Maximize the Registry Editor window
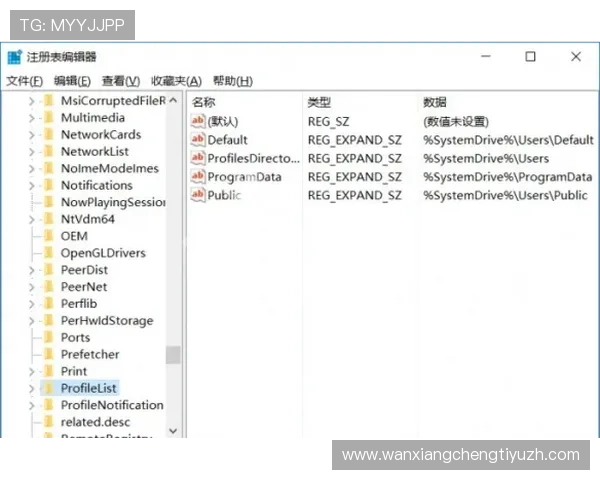 tap(530, 57)
